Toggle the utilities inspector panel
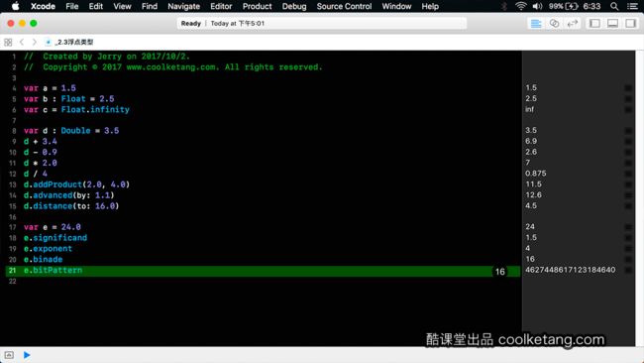Viewport: 644px width, 363px height. coord(630,24)
